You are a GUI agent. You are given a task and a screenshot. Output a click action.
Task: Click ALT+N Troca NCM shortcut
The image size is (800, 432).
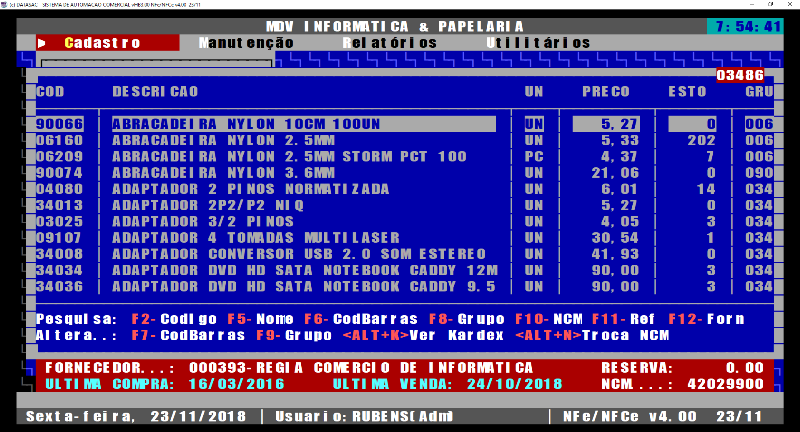coord(592,336)
